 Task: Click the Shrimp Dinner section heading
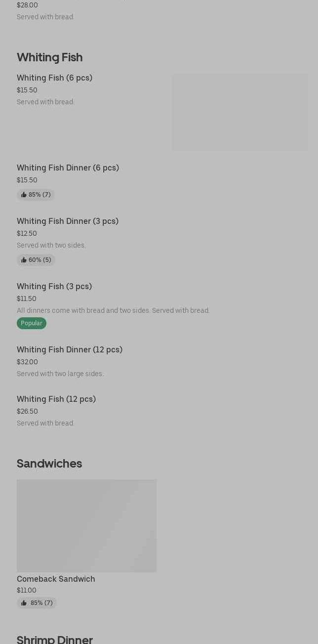[55, 639]
